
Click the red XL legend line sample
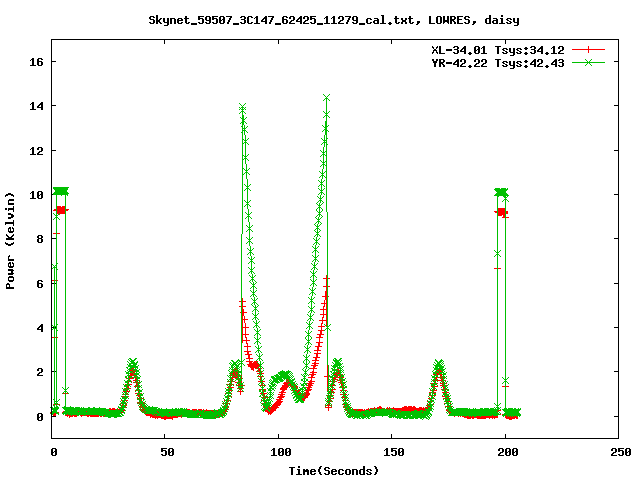[590, 48]
